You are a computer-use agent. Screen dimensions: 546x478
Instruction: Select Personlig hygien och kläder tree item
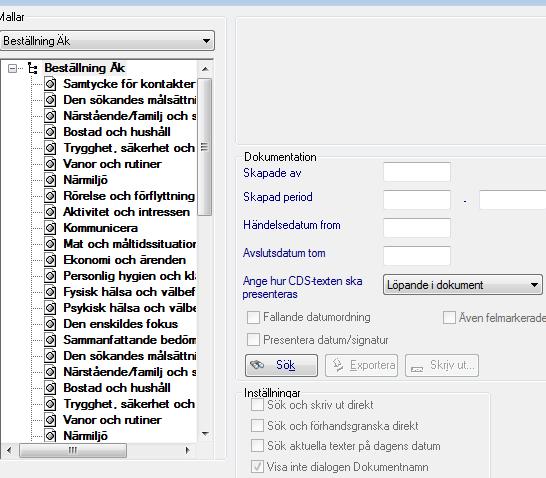129,276
